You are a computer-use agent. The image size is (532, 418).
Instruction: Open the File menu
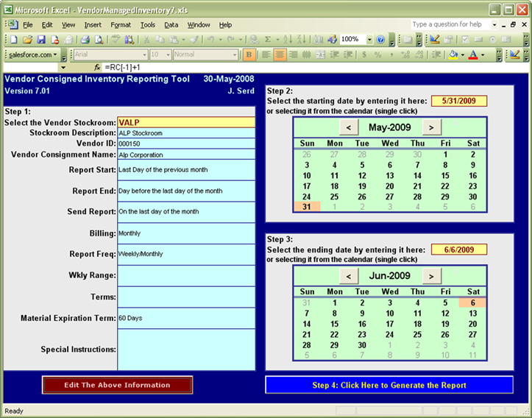27,25
